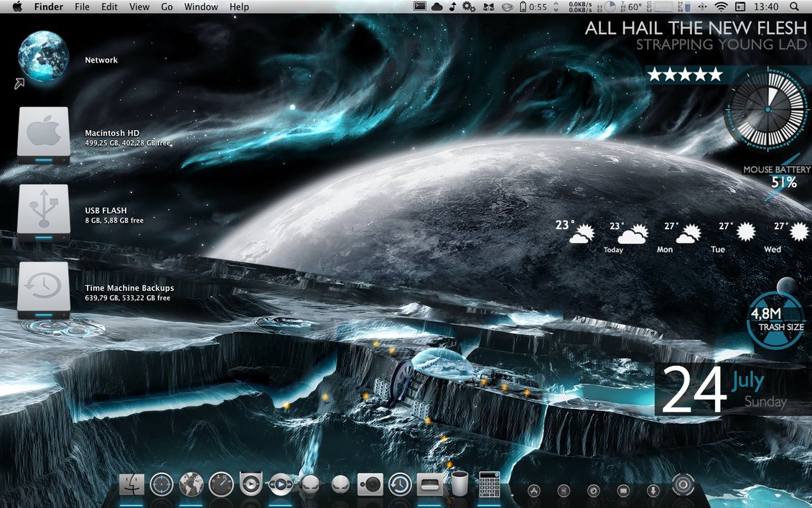Viewport: 812px width, 508px height.
Task: Select the Macintosh HD desktop icon
Action: pos(44,133)
